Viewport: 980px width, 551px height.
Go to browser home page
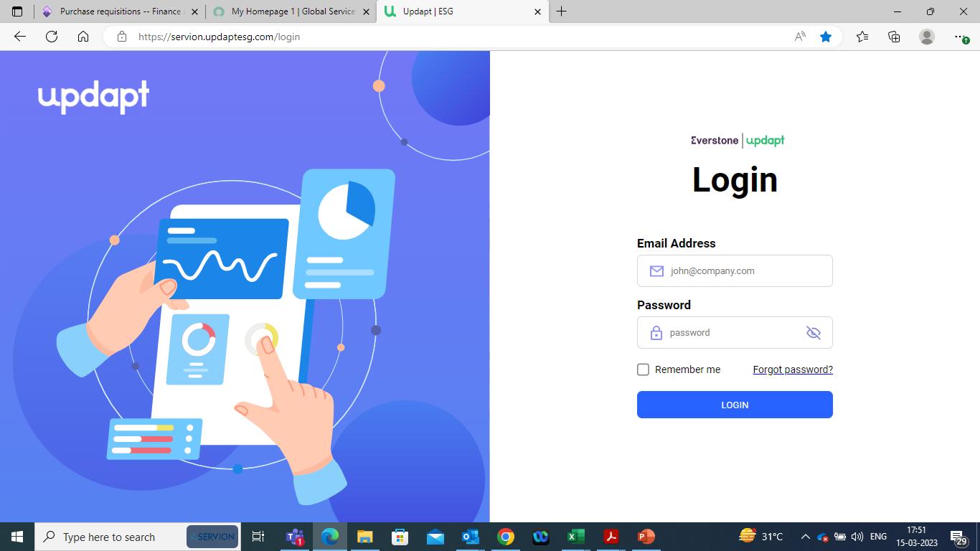coord(83,37)
